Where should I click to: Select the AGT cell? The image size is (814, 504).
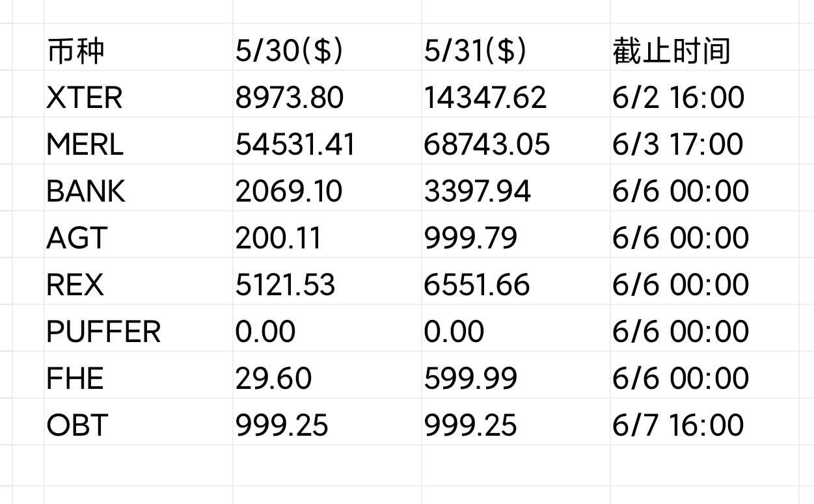point(139,235)
